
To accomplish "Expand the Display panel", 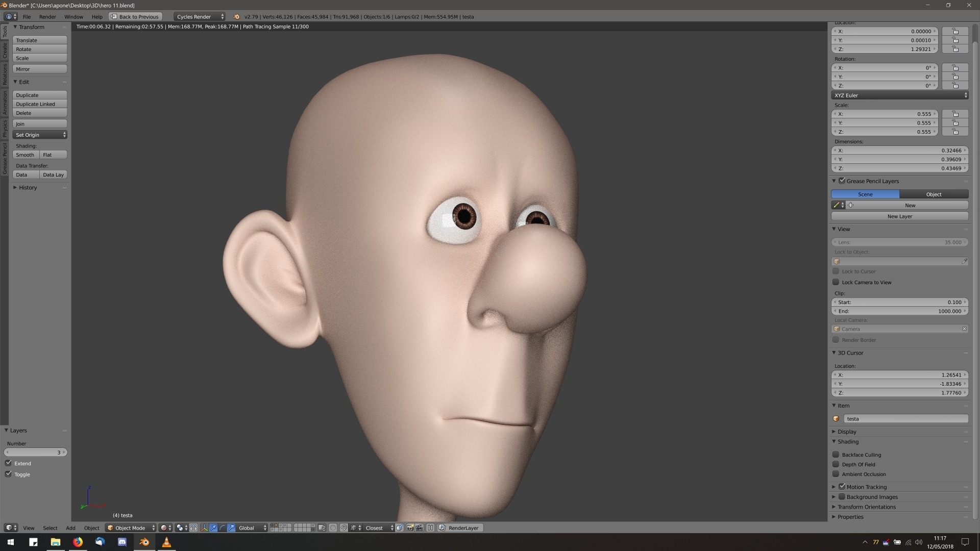I will click(x=847, y=432).
